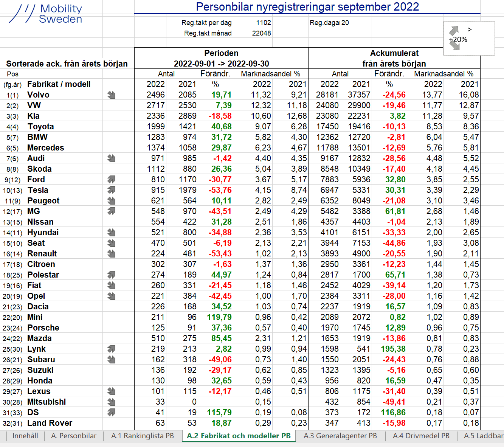
Task: Select the down trend arrow in Fiat row
Action: [x=111, y=286]
